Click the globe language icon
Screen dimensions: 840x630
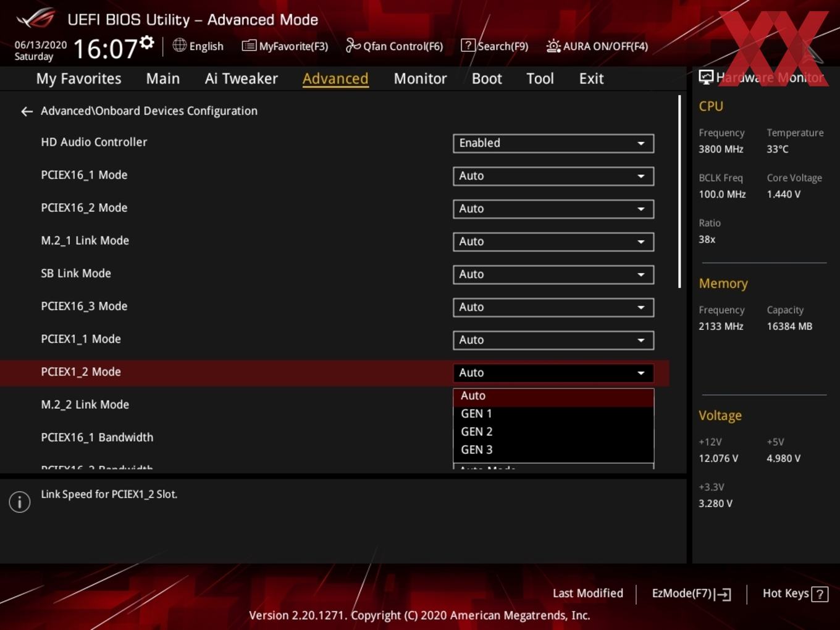[x=179, y=45]
